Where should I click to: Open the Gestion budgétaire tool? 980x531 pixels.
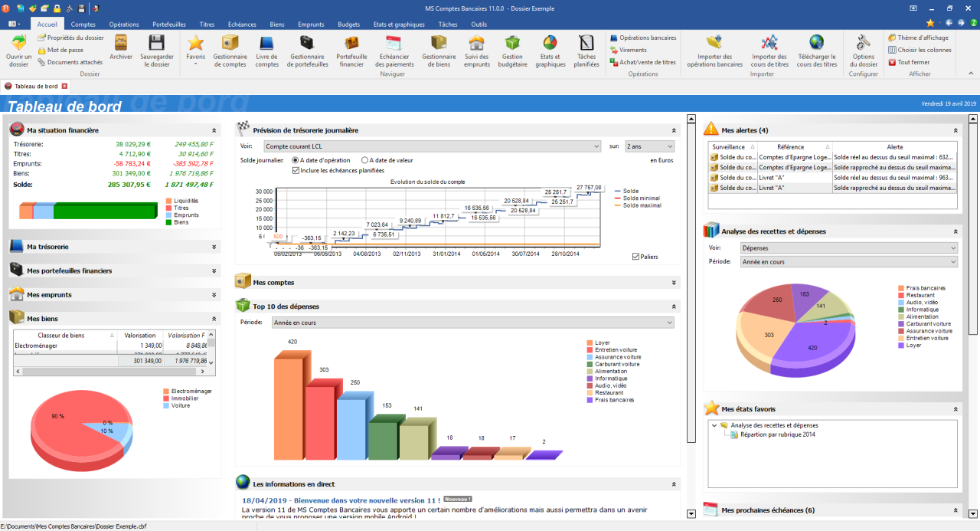[x=513, y=52]
